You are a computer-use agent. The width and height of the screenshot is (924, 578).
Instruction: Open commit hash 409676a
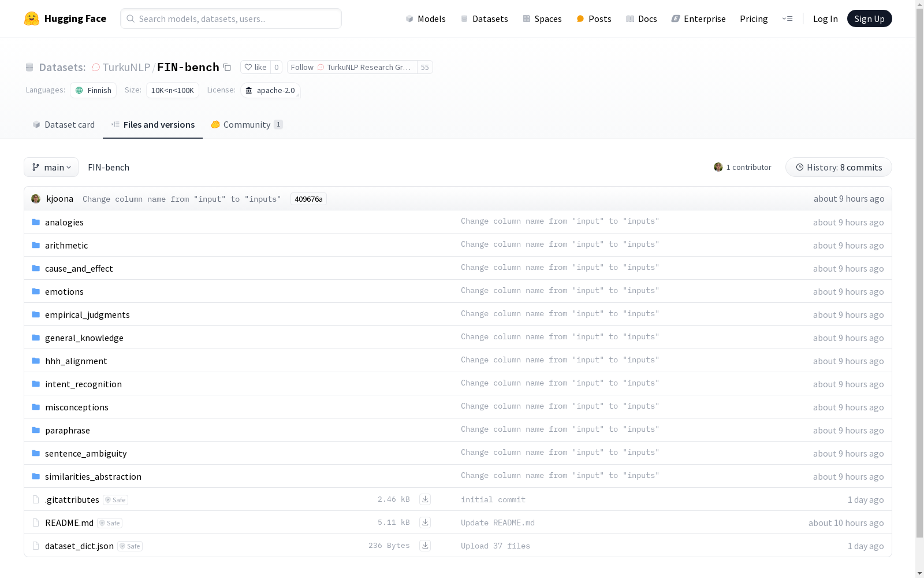308,199
